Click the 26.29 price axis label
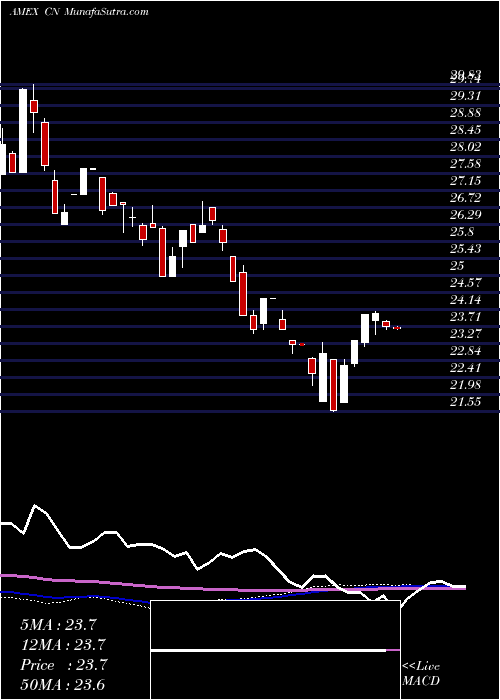 (x=466, y=214)
